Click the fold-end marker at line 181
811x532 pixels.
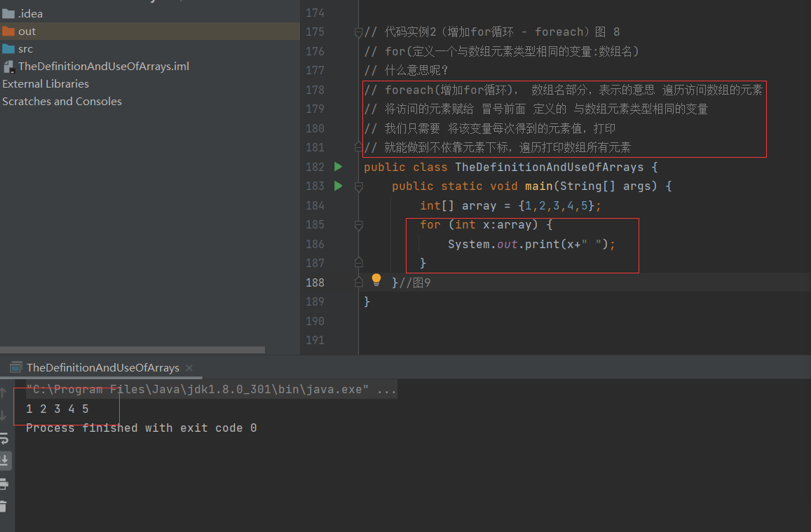[x=358, y=146]
